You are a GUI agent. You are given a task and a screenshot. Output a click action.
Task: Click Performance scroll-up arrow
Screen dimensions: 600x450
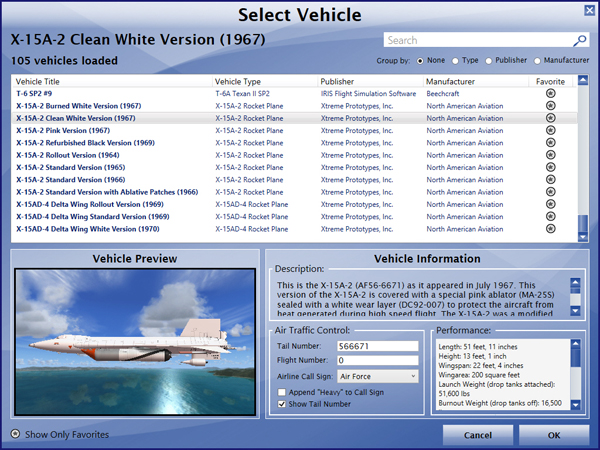click(575, 344)
